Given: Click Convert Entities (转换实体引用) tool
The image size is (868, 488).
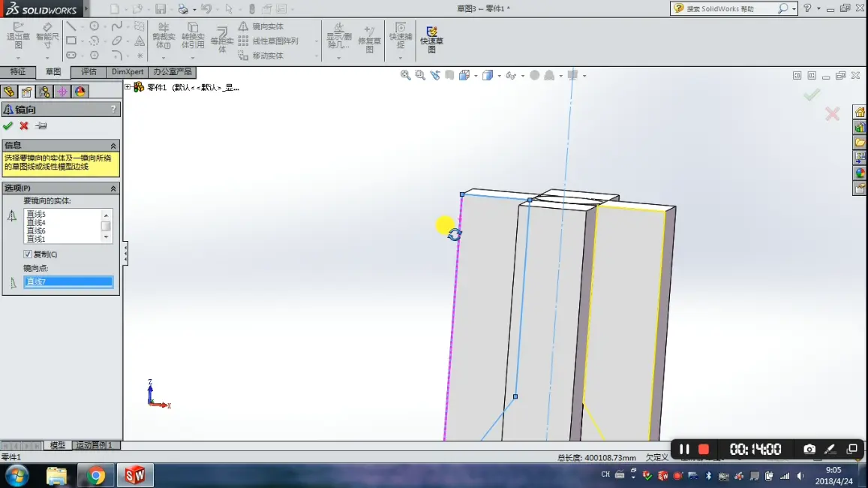Looking at the screenshot, I should tap(193, 35).
